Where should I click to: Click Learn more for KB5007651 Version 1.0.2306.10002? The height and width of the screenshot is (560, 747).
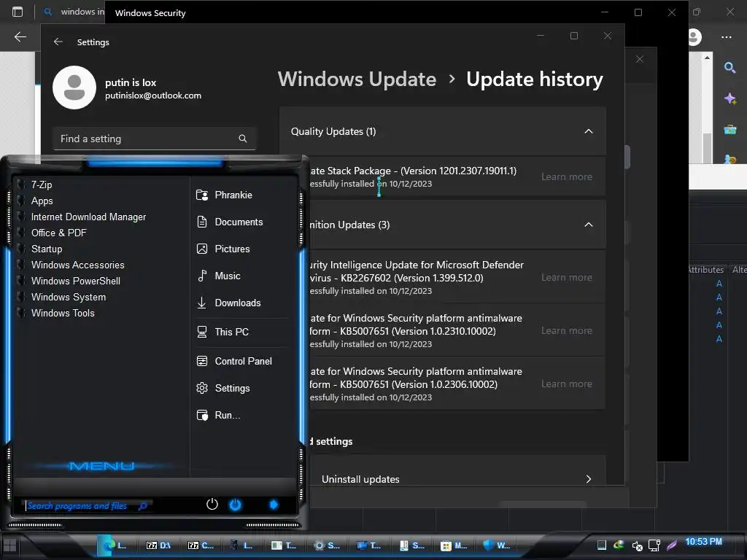566,384
